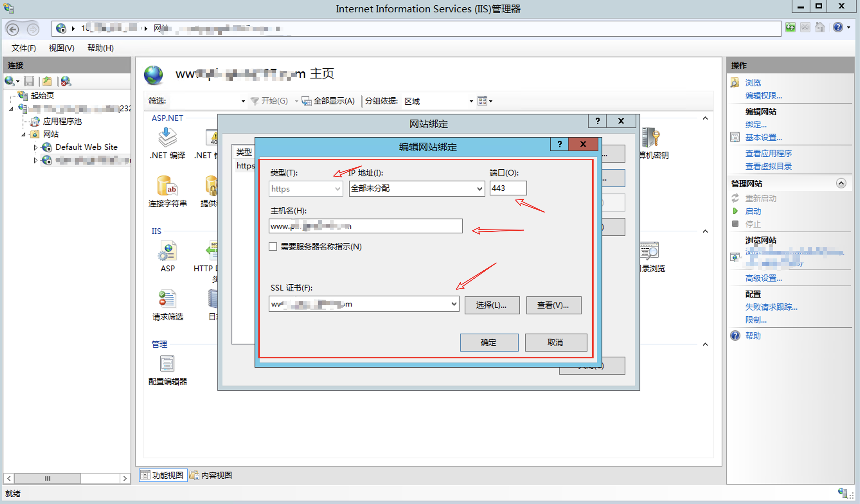Switch to 内容视图 tab
The image size is (860, 504).
[x=211, y=475]
